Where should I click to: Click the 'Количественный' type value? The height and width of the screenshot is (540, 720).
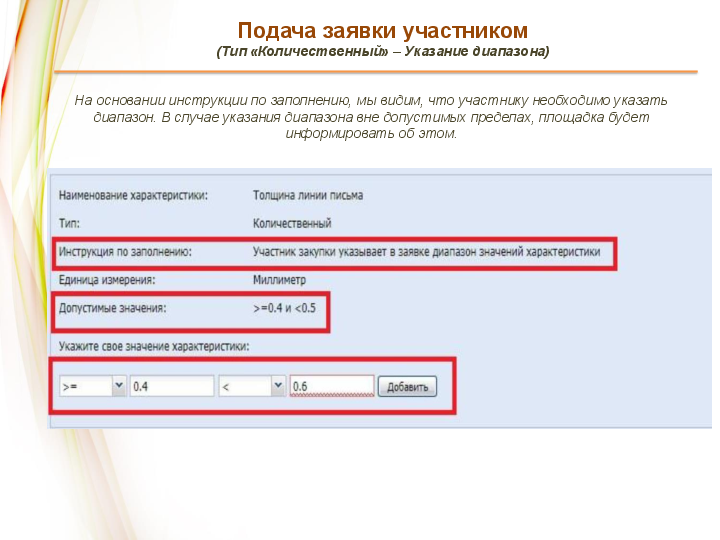click(292, 224)
